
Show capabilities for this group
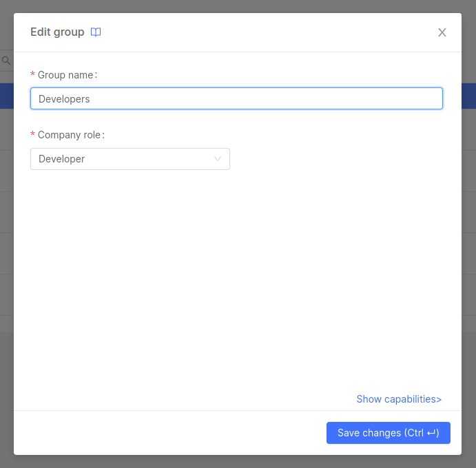(x=397, y=399)
